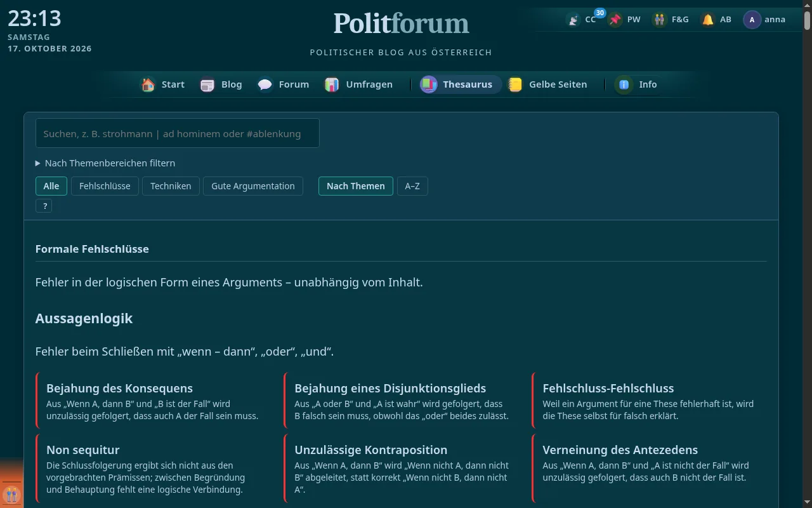Image resolution: width=812 pixels, height=508 pixels.
Task: Select the Thesaurus books icon
Action: pos(429,84)
